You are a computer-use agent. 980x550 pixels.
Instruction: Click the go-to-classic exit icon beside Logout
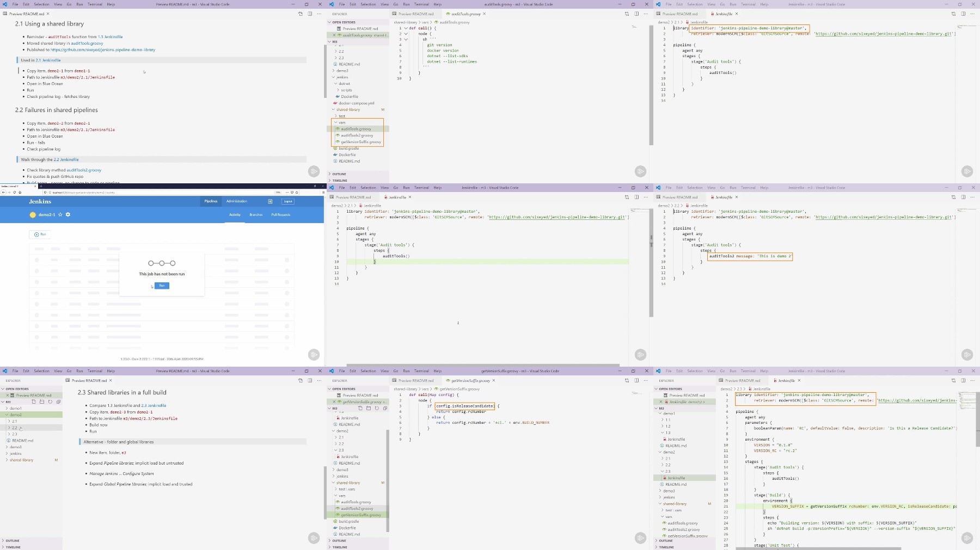point(270,201)
